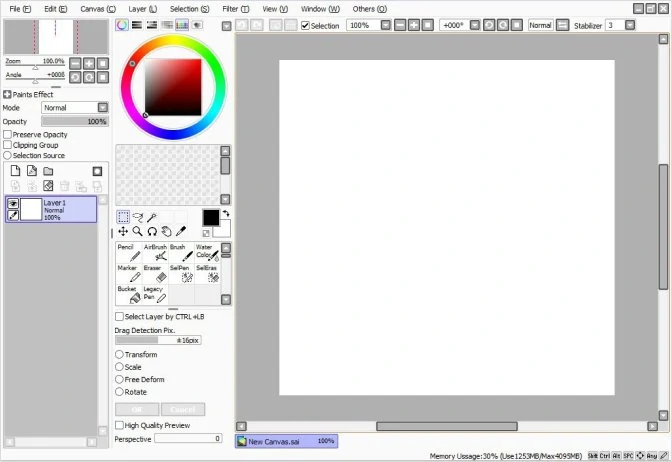The image size is (672, 462).
Task: Choose the Brush tool
Action: click(x=181, y=253)
